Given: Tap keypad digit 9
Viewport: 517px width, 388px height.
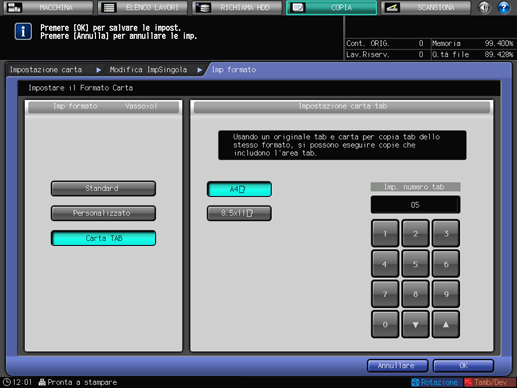Looking at the screenshot, I should pyautogui.click(x=446, y=294).
